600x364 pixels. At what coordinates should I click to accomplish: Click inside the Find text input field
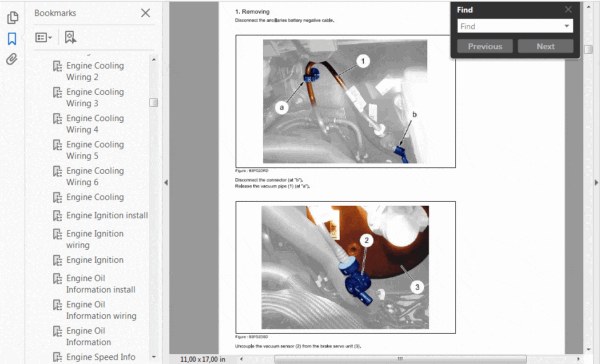[x=510, y=26]
